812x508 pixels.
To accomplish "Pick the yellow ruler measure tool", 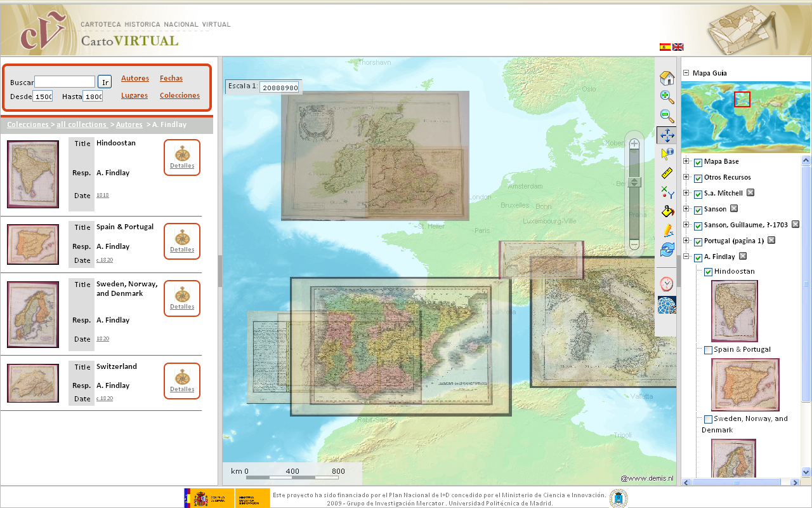I will pos(667,173).
